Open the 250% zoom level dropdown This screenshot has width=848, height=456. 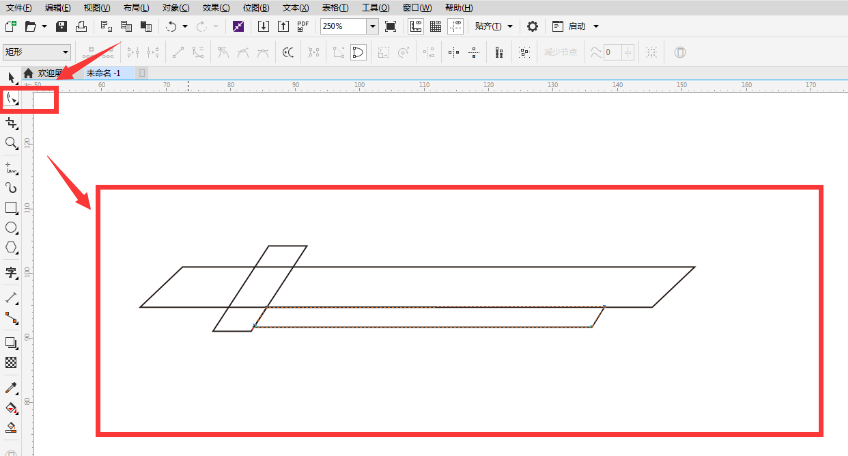[x=373, y=26]
